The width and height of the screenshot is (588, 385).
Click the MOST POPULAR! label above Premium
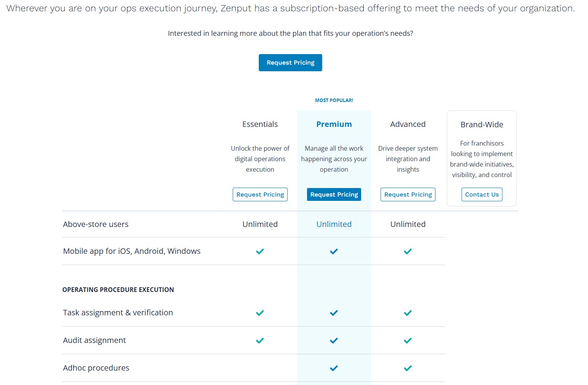click(334, 100)
